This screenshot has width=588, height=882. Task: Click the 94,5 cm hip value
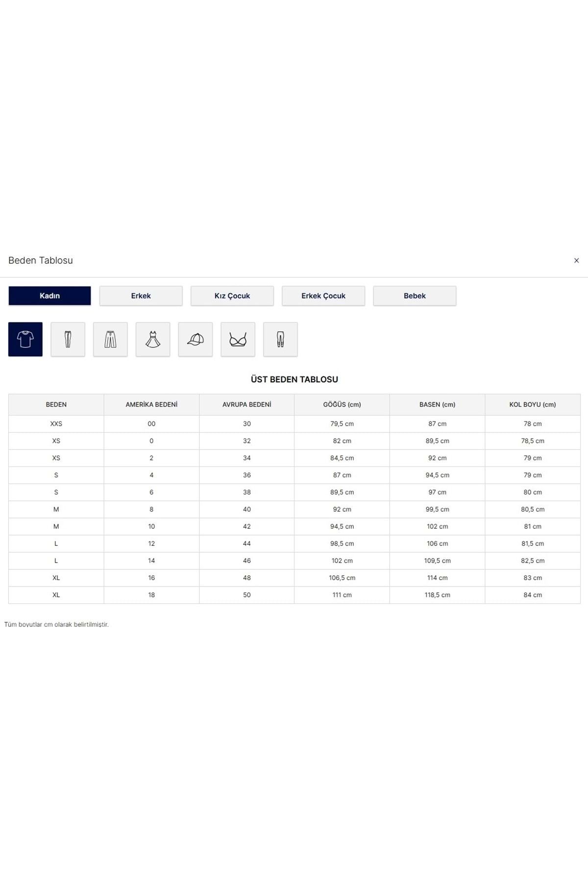(438, 475)
